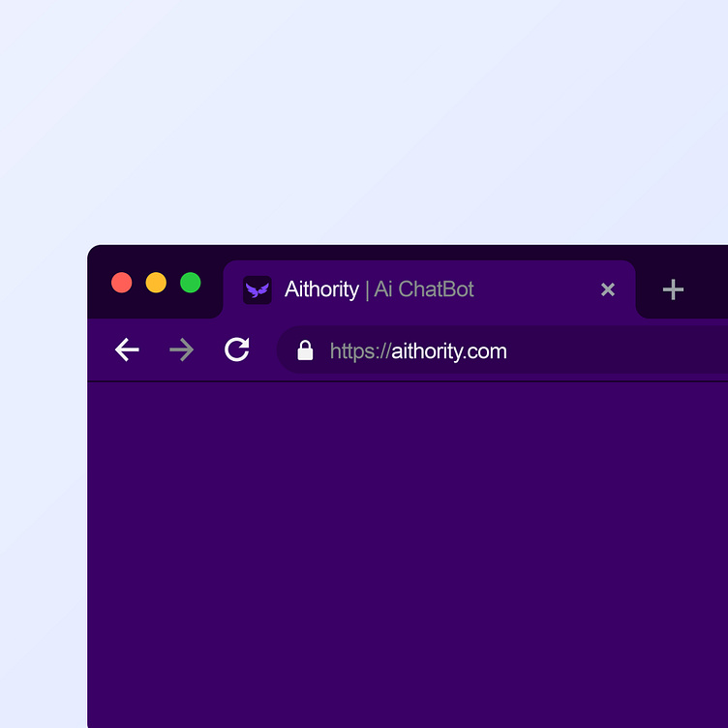
Task: Click the word Aithority in the tab title
Action: pos(321,289)
